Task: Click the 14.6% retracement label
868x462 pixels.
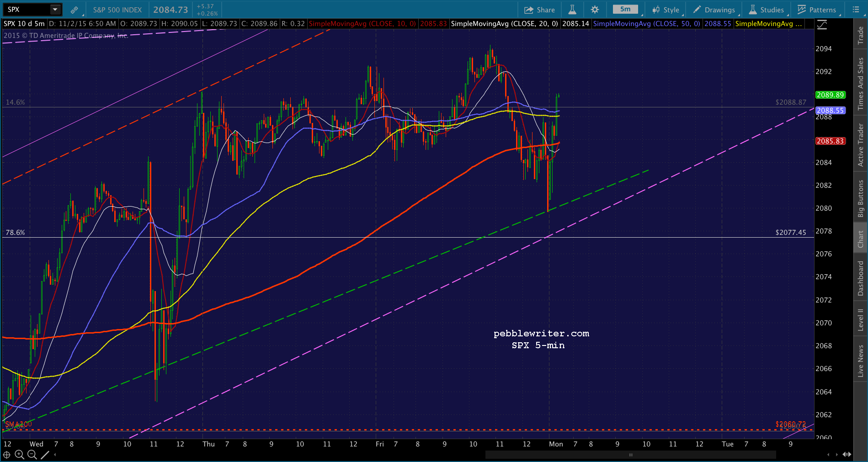Action: click(x=15, y=102)
